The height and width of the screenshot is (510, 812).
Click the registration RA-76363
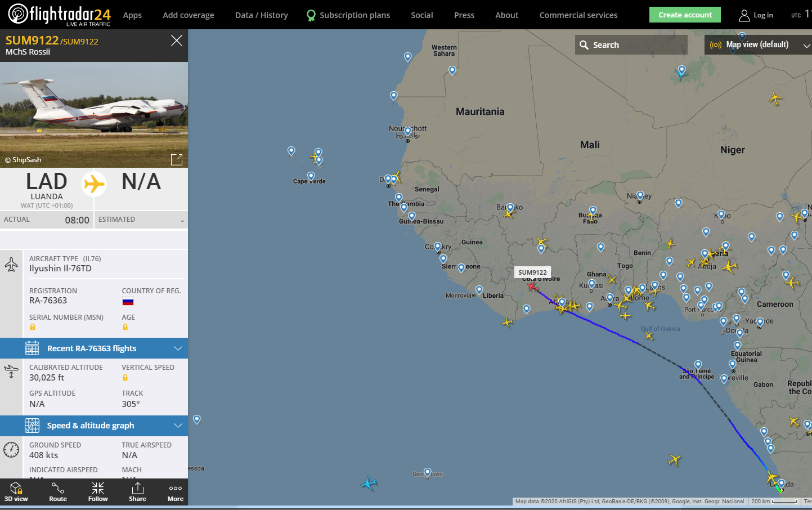tap(48, 301)
